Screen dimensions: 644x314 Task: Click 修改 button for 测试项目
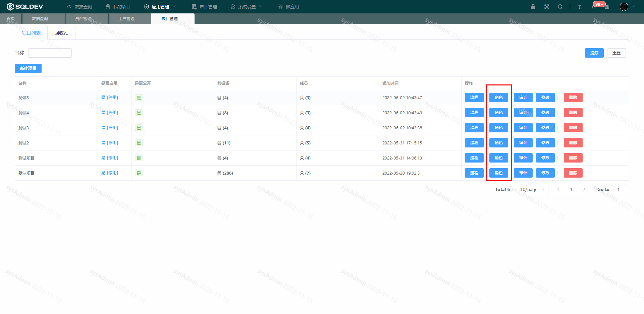[x=545, y=158]
